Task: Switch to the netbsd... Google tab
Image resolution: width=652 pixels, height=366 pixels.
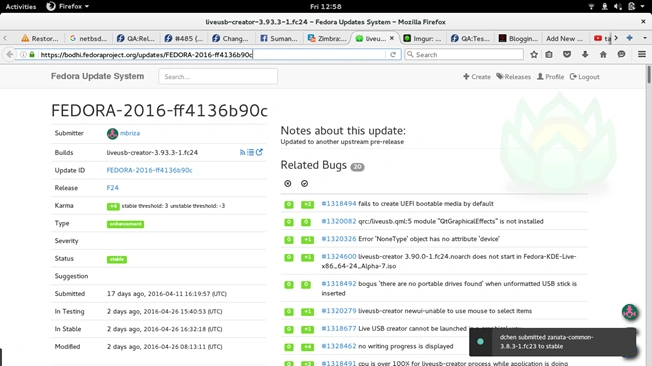Action: [x=88, y=38]
